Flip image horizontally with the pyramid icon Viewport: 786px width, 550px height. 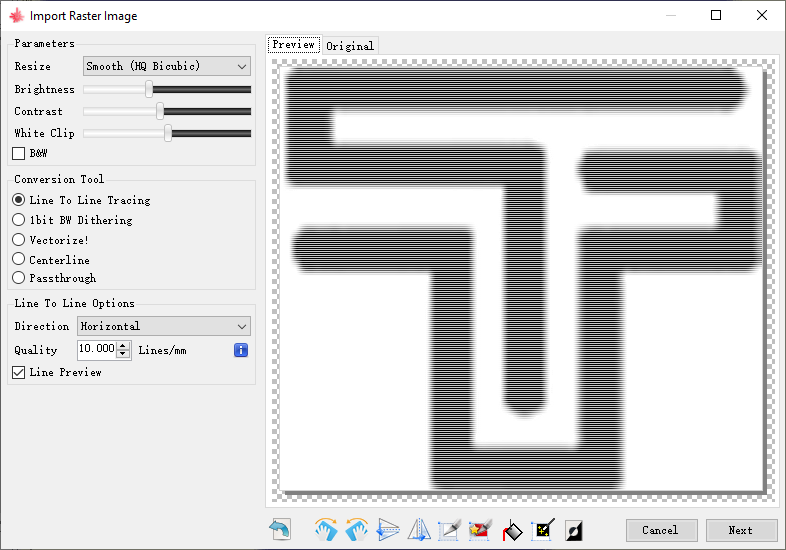[419, 529]
